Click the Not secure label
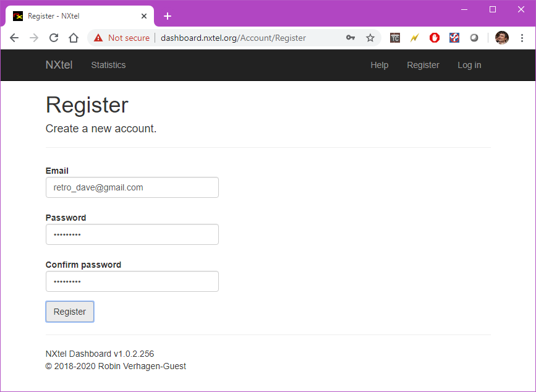 click(129, 38)
